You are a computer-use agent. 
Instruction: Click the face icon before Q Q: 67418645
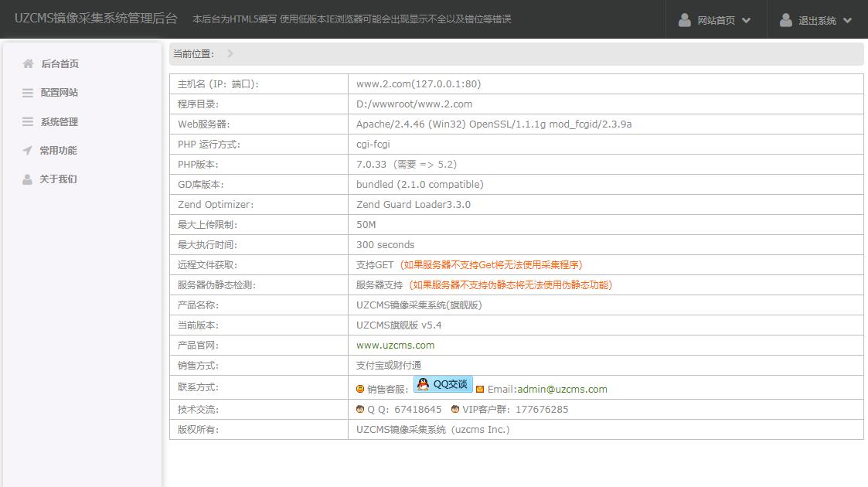pos(360,410)
